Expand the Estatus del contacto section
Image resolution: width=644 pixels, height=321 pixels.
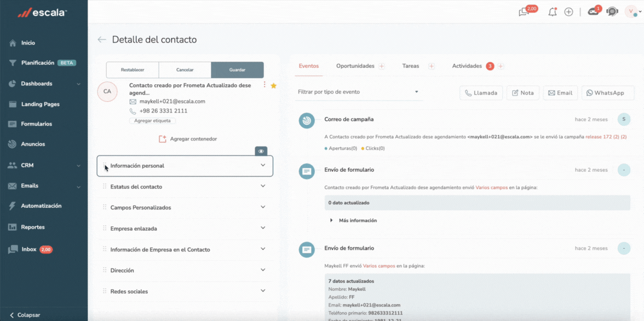[263, 186]
